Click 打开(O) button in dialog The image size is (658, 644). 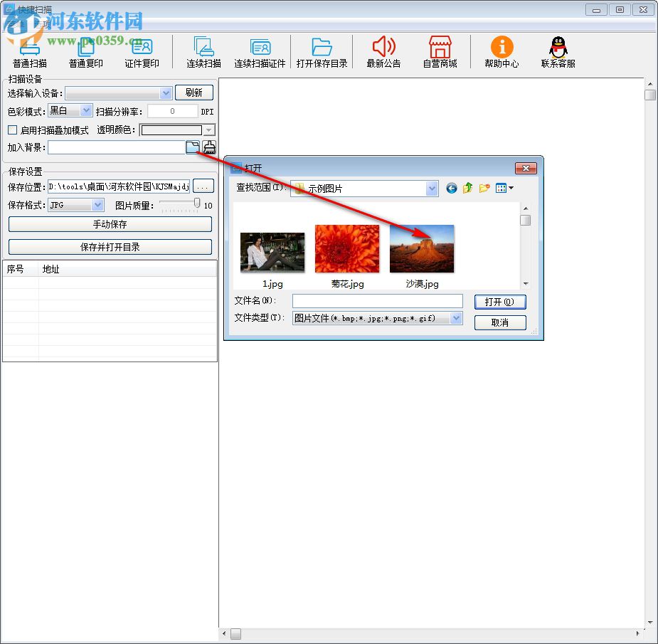click(x=500, y=302)
